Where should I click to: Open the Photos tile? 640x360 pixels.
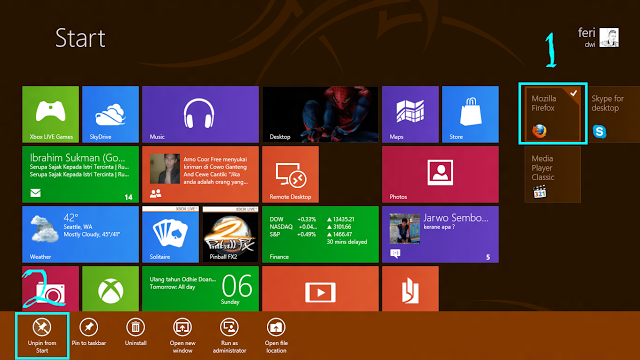click(x=440, y=174)
